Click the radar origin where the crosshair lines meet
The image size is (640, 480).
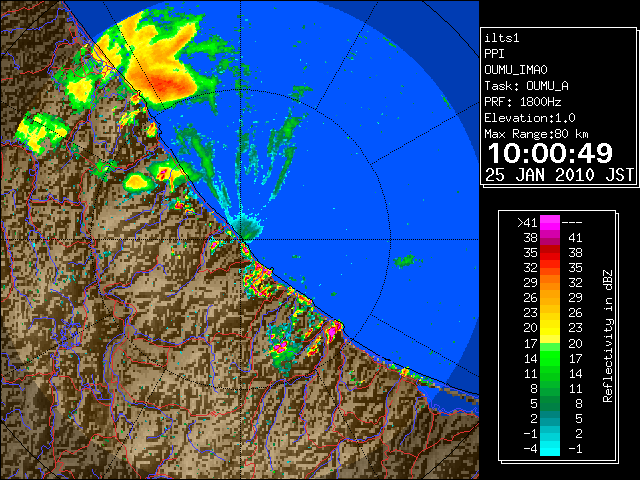pyautogui.click(x=241, y=240)
